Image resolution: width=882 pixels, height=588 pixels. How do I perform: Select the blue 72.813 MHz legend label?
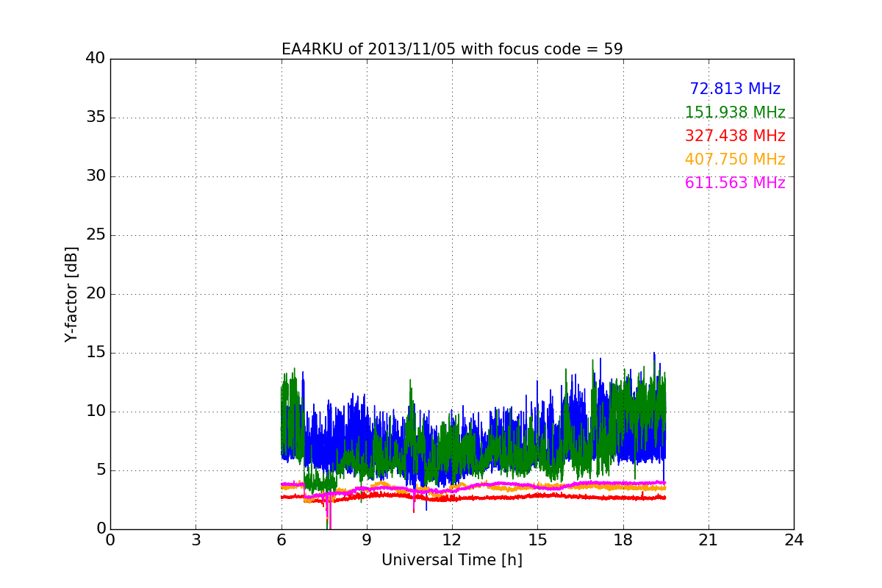pos(735,89)
